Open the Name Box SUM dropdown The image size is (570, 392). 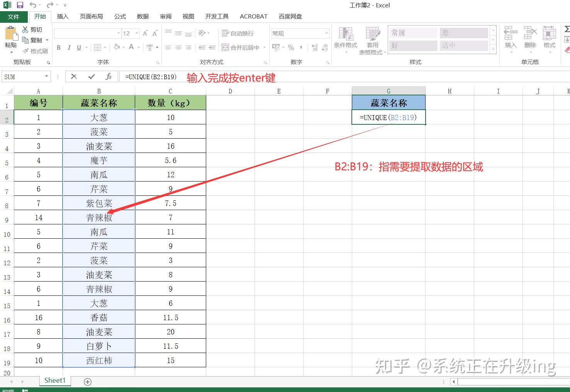tap(47, 76)
